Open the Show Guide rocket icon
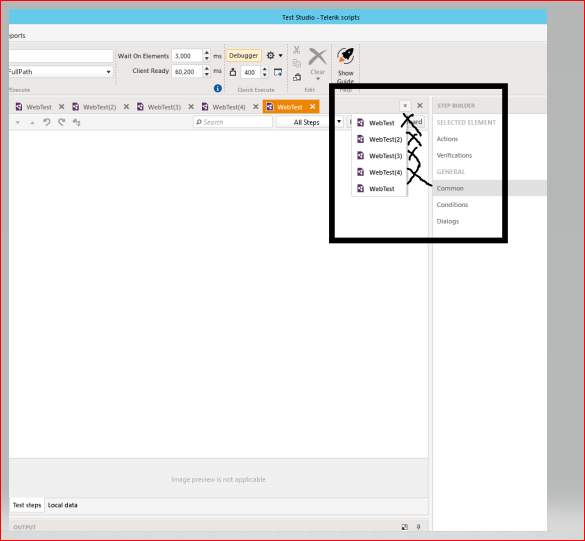 (x=345, y=56)
